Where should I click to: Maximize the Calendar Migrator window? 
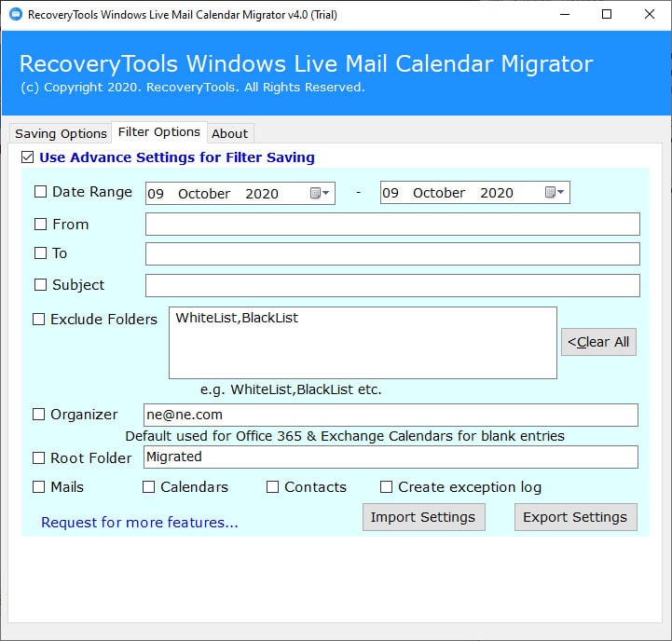click(x=607, y=14)
